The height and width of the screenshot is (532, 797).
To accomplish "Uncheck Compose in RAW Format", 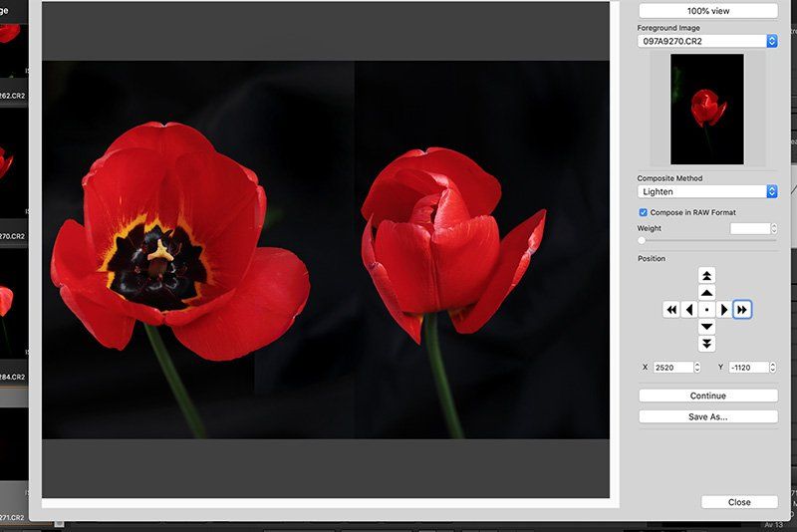I will click(644, 212).
